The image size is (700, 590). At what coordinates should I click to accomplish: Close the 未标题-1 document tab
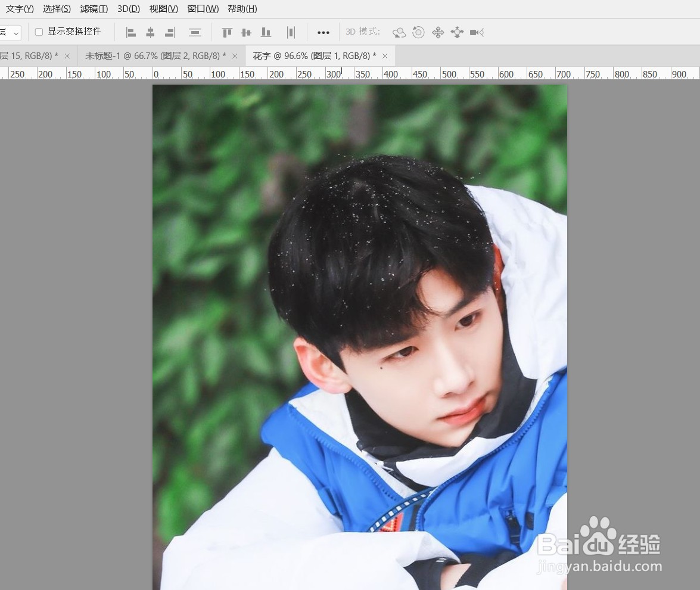coord(235,56)
